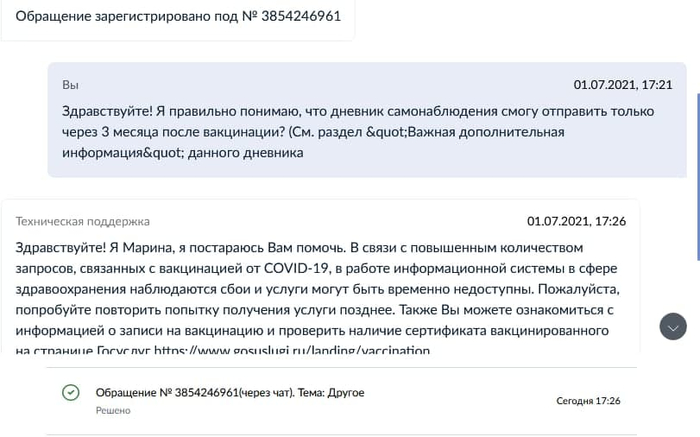The image size is (700, 437).
Task: Click the green checkmark status icon
Action: coord(70,393)
